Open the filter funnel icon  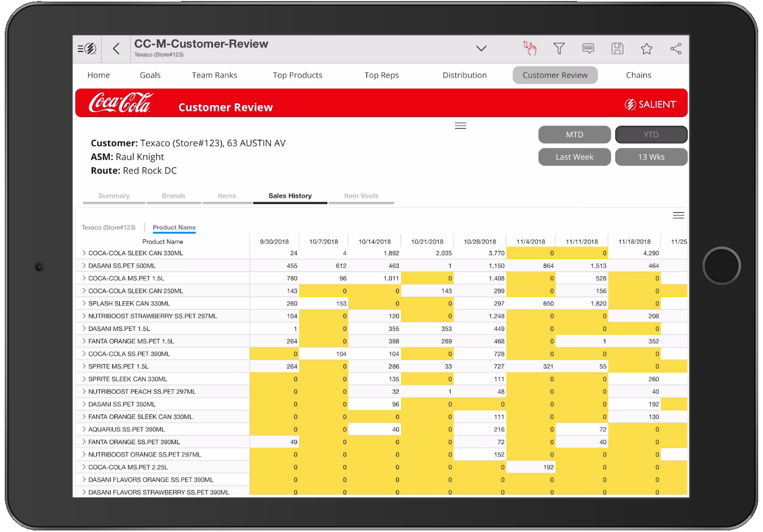click(559, 49)
